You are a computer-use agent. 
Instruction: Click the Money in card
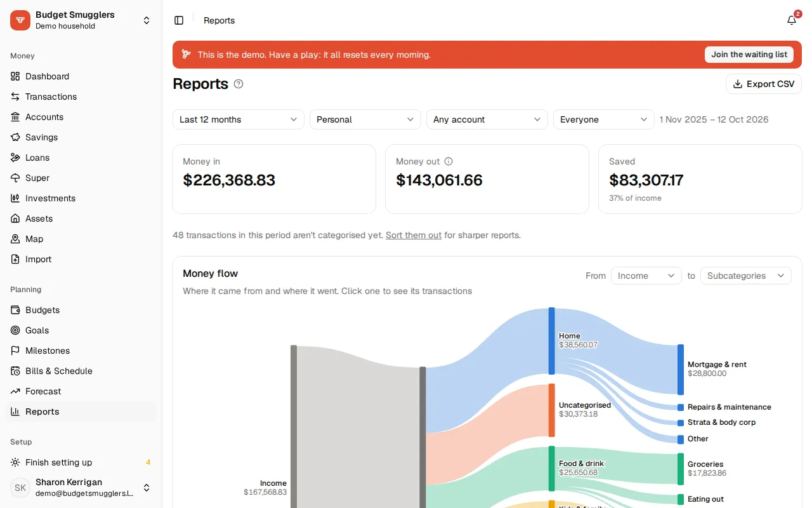pos(274,179)
